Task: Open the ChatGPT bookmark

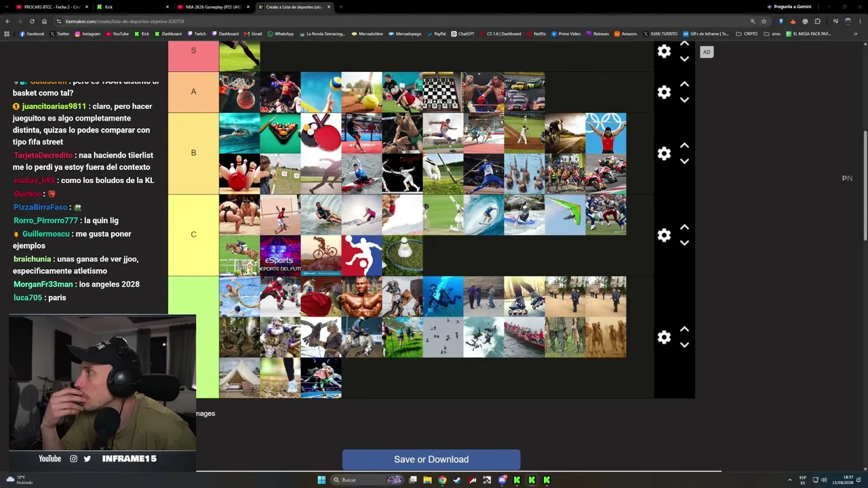Action: point(462,34)
